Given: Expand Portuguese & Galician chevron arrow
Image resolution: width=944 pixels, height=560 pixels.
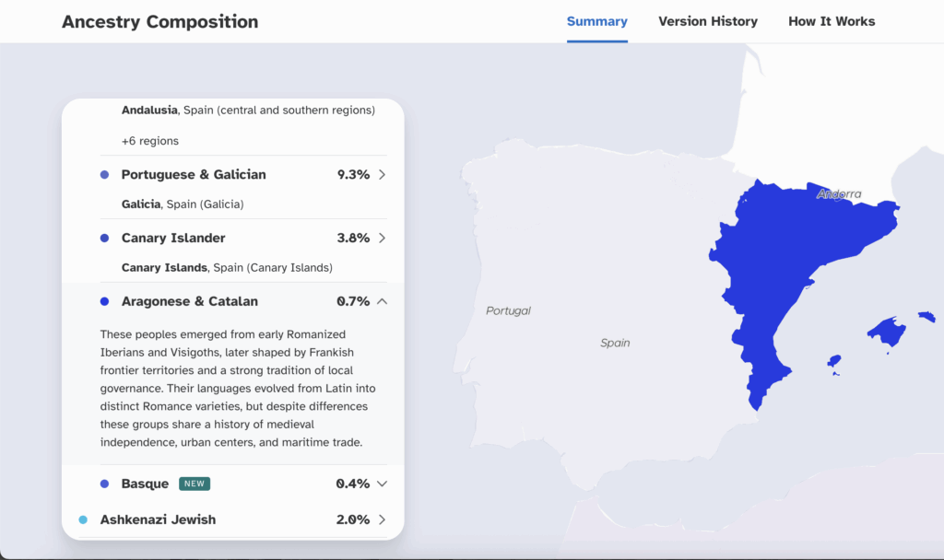Looking at the screenshot, I should (x=382, y=175).
